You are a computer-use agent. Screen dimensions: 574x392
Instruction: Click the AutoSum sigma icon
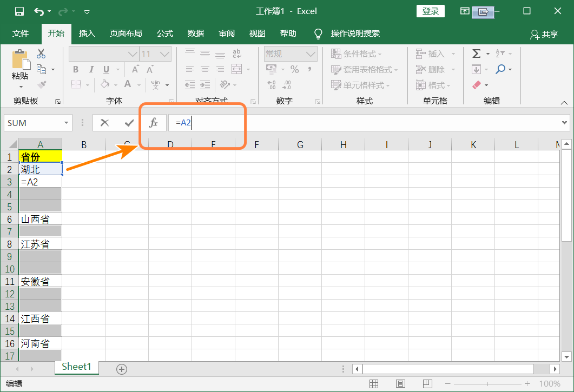(x=476, y=54)
